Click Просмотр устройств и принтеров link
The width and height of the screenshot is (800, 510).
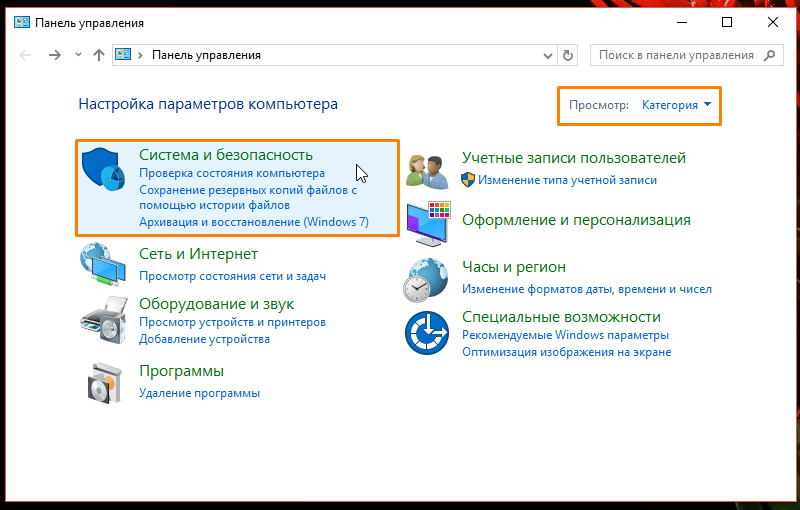coord(232,322)
